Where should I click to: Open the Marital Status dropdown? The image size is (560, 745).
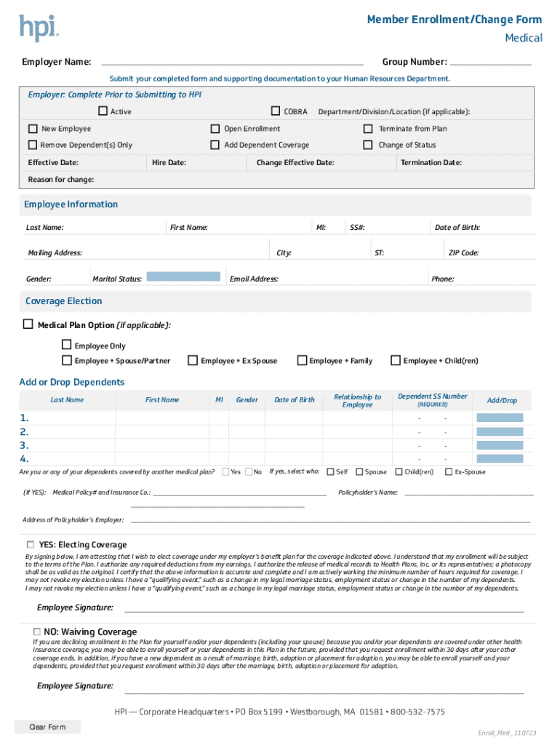(183, 276)
